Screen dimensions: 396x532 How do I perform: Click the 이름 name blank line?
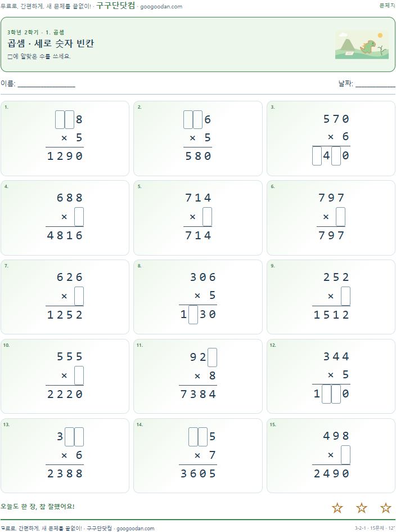[47, 84]
